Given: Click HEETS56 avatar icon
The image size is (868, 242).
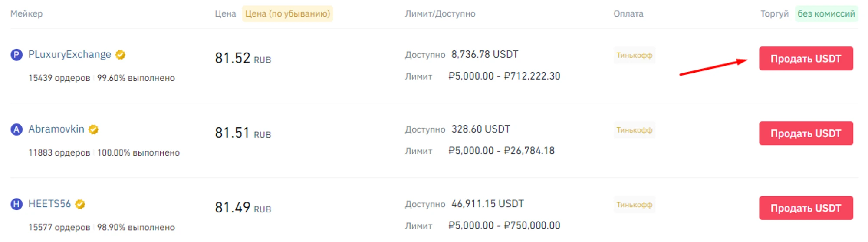Looking at the screenshot, I should pyautogui.click(x=16, y=204).
